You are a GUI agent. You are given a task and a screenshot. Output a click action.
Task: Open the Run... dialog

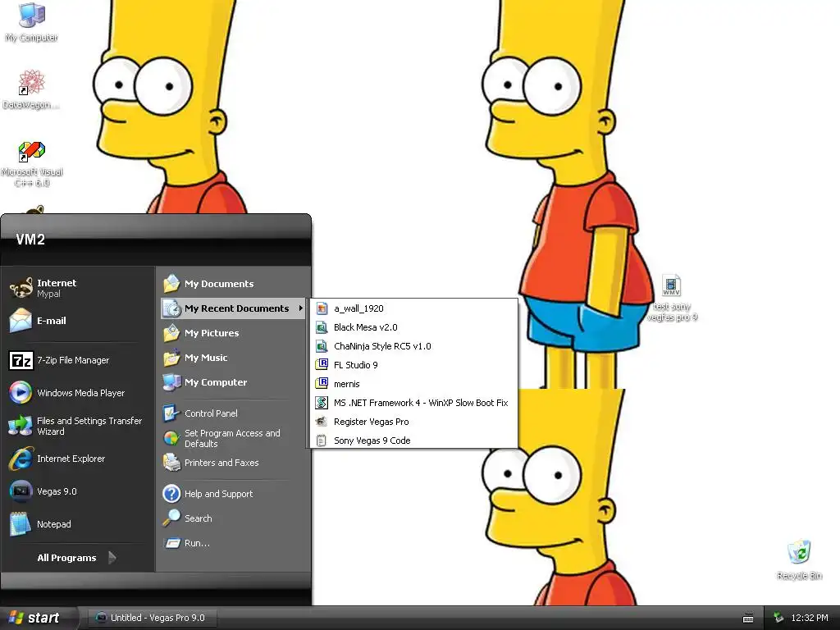233,543
